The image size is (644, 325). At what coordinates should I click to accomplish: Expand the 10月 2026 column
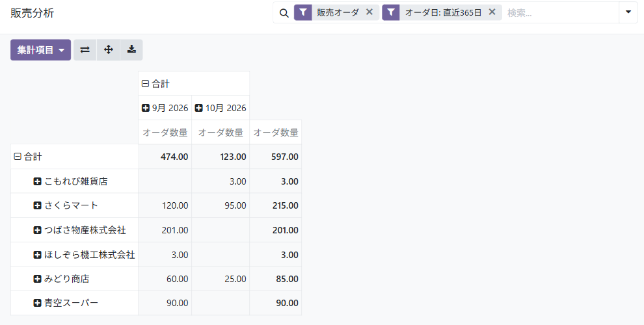[x=221, y=108]
